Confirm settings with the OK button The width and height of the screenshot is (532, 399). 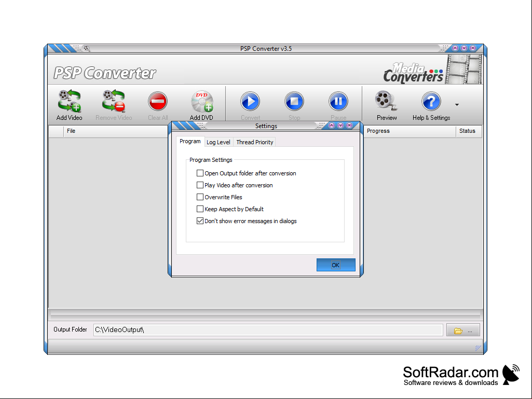(x=336, y=265)
